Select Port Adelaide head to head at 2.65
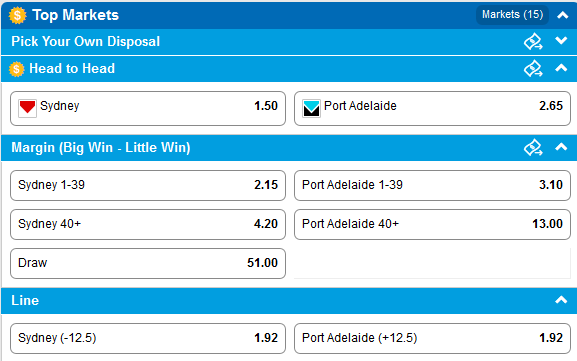Image resolution: width=577 pixels, height=361 pixels. tap(432, 109)
